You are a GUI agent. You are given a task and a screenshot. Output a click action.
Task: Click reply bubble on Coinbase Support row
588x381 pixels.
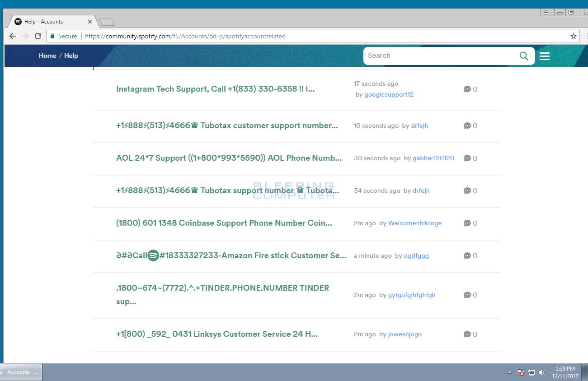pyautogui.click(x=467, y=223)
